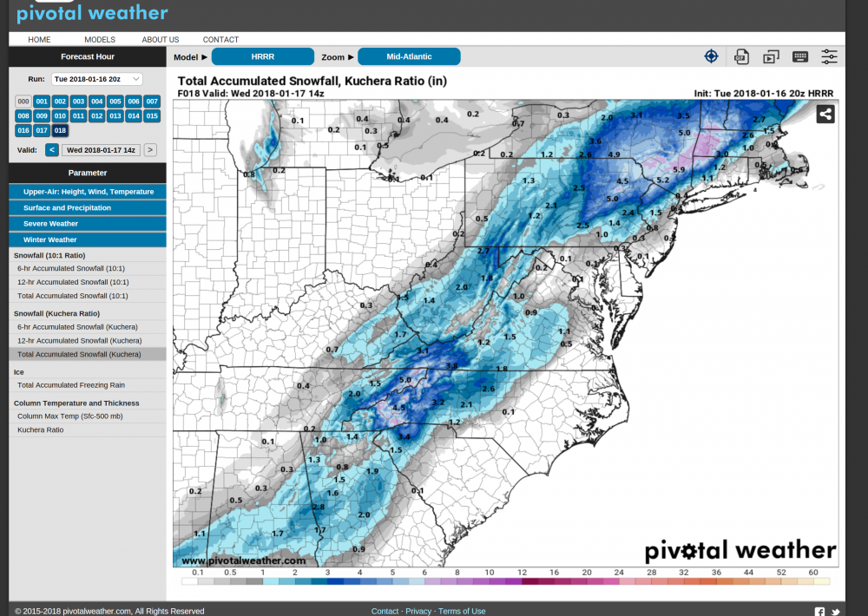Go to previous valid time arrow
The height and width of the screenshot is (616, 868).
(52, 150)
